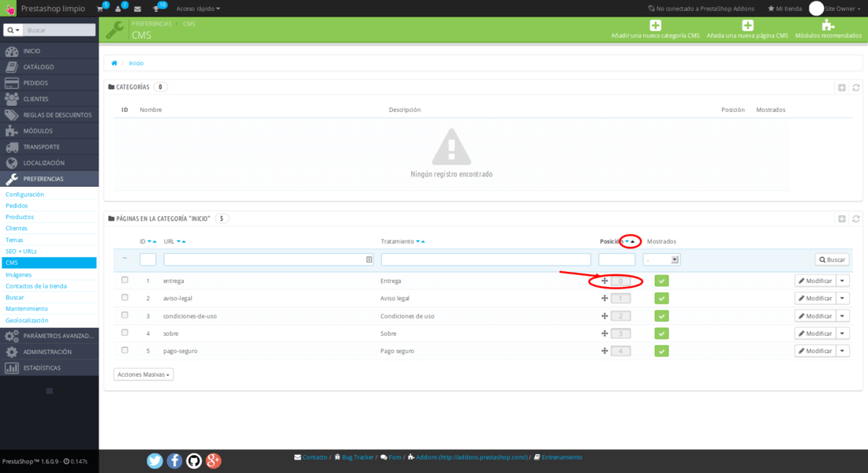Viewport: 868px width, 473px height.
Task: Expand actions arrow beside aviso-legal Modificar
Action: pyautogui.click(x=843, y=298)
